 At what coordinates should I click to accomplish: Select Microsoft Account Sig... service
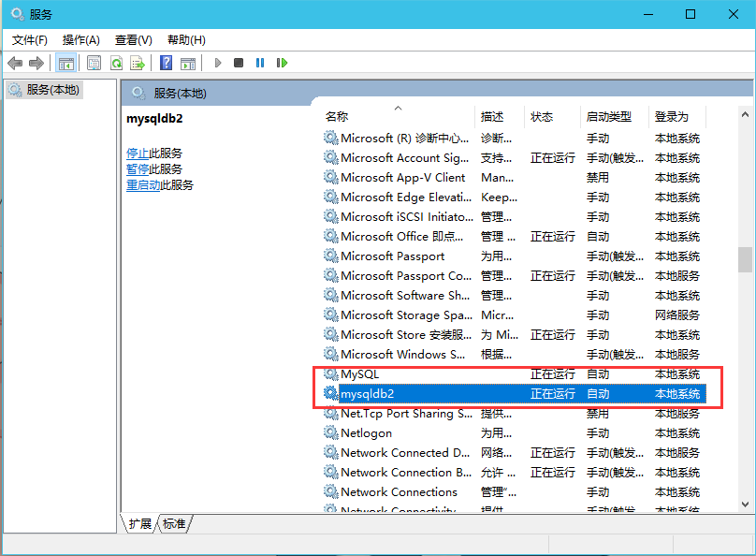tap(514, 157)
